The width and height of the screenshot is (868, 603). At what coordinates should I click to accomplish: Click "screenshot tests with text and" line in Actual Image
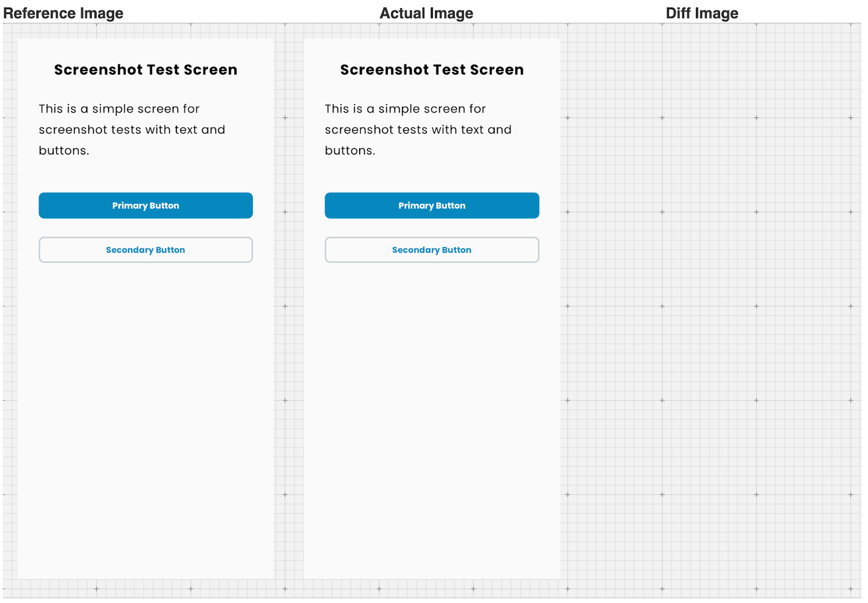click(x=418, y=130)
